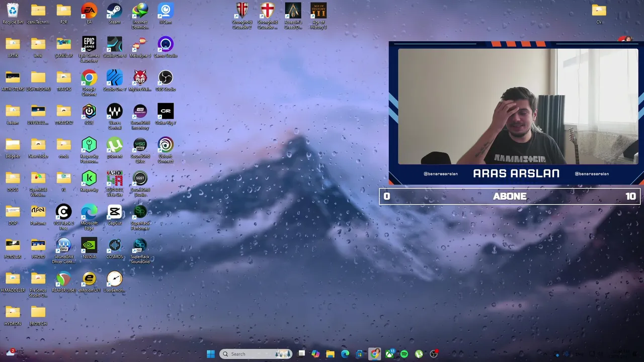This screenshot has height=362, width=644.
Task: Select the Assassin's Creed shortcut
Action: (293, 16)
